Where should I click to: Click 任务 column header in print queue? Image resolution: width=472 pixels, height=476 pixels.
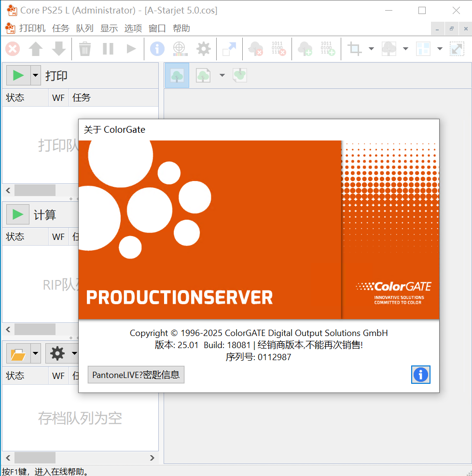[x=113, y=98]
